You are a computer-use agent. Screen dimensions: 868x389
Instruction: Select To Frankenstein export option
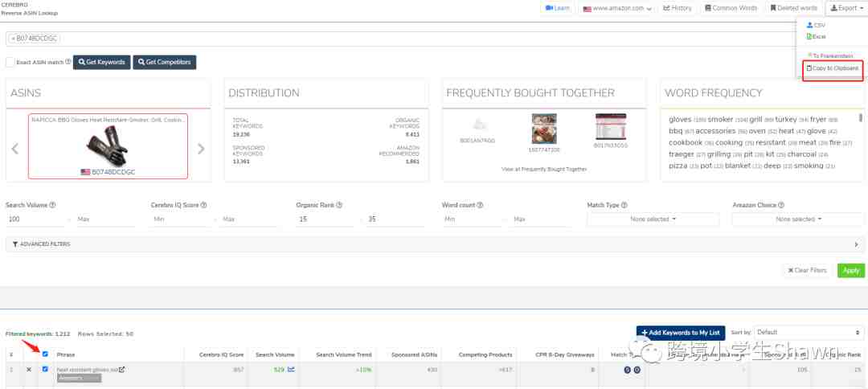829,56
